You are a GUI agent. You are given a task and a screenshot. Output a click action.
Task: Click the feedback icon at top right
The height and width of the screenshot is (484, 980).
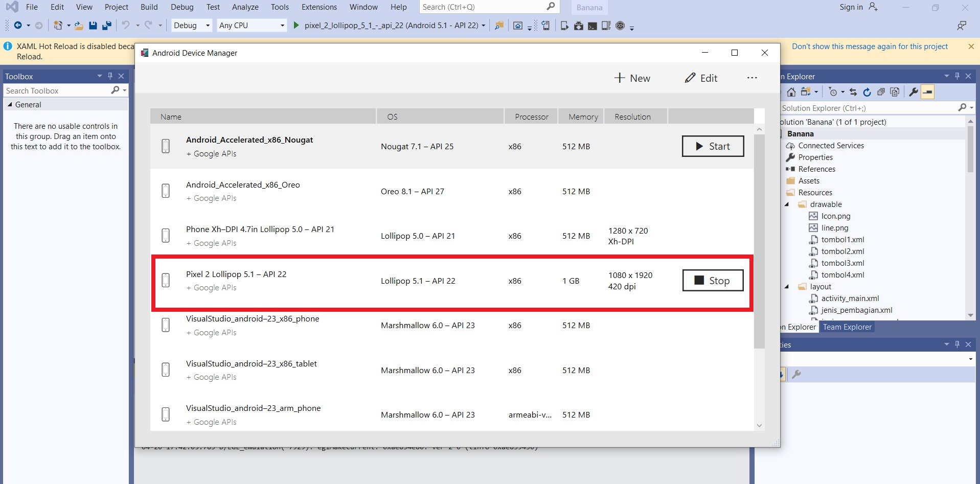coord(962,26)
